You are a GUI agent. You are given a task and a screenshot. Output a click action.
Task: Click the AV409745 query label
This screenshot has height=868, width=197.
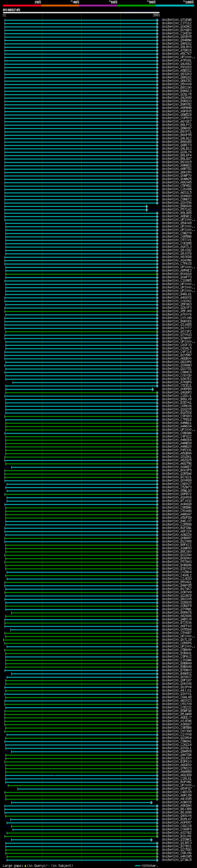11,10
